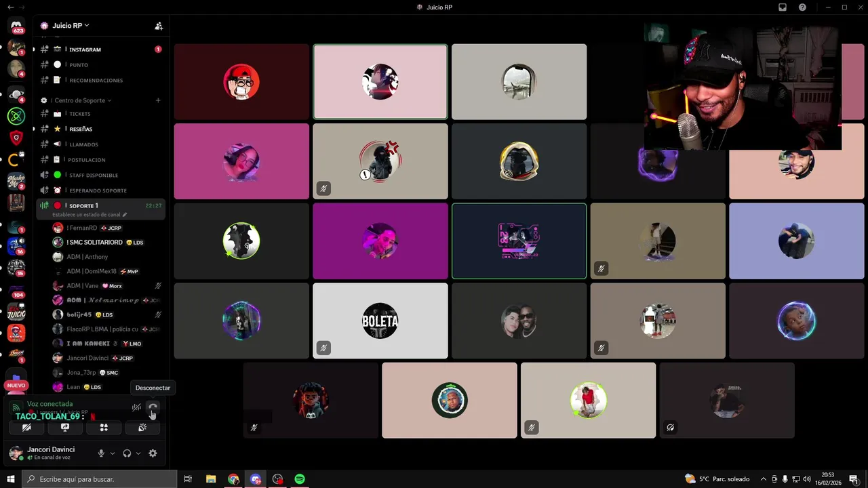Click the invite people icon beside Juicio RP
868x488 pixels.
pyautogui.click(x=159, y=26)
